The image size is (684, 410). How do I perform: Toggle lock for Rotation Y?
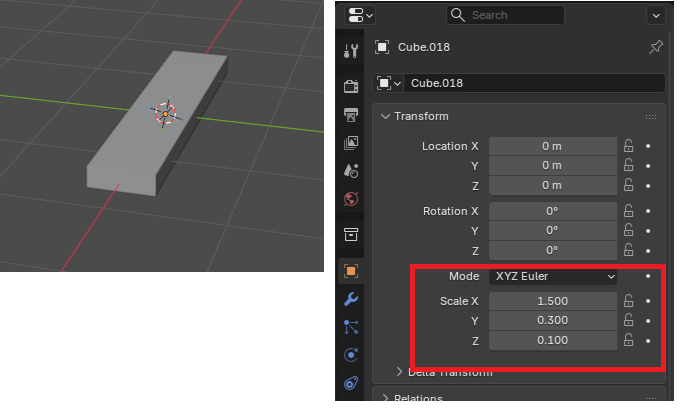(x=628, y=230)
